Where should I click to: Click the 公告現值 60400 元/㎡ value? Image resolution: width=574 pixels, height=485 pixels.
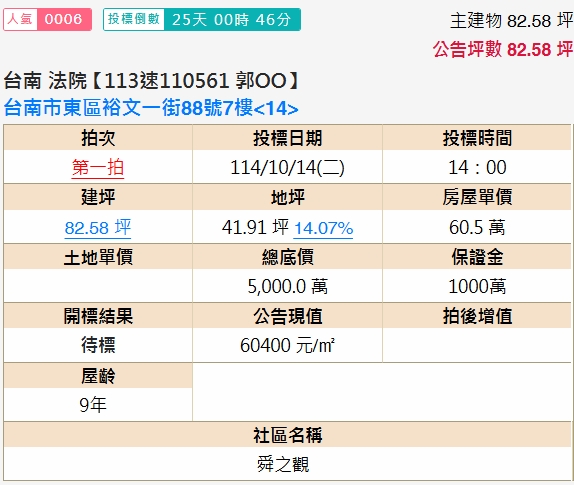[x=287, y=345]
